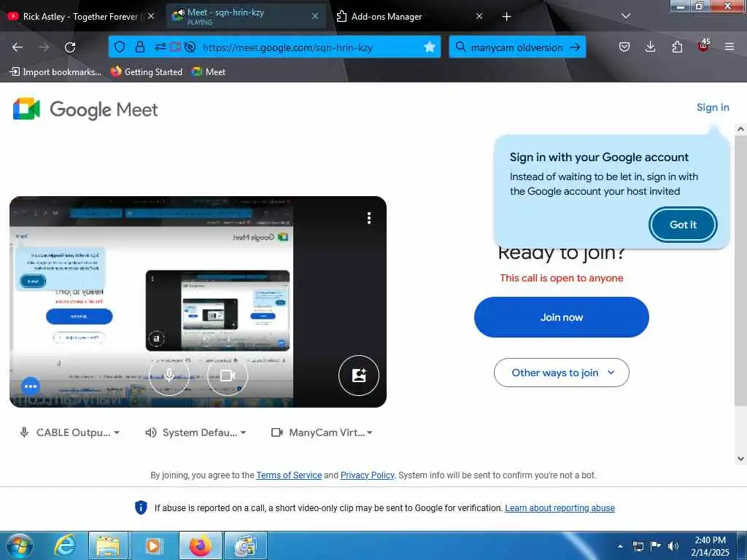
Task: Open the ManyCam Virtual camera dropdown
Action: click(322, 432)
